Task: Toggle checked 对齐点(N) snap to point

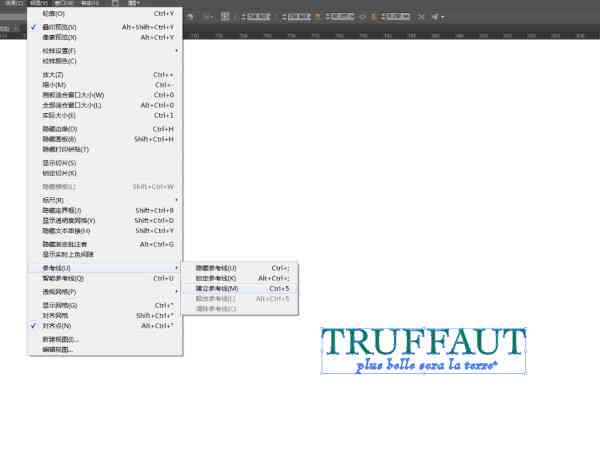Action: point(105,326)
